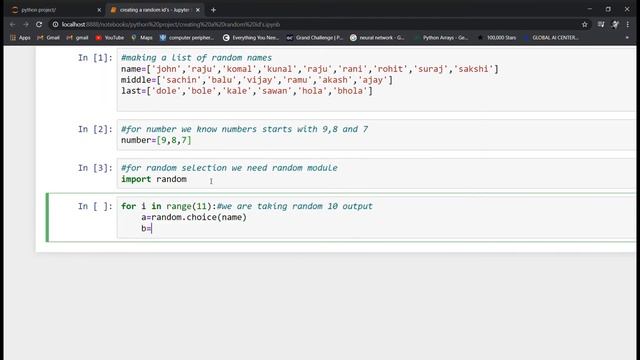Open the 'Python Arrays - Ge...' bookmark
The height and width of the screenshot is (360, 640).
point(441,38)
